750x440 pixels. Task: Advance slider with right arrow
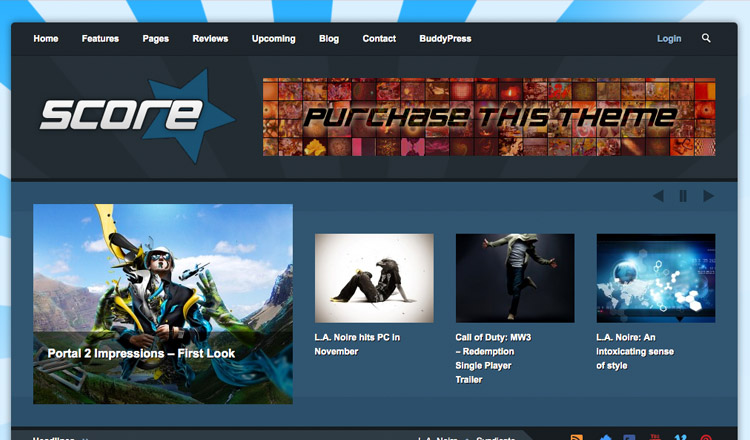(708, 196)
